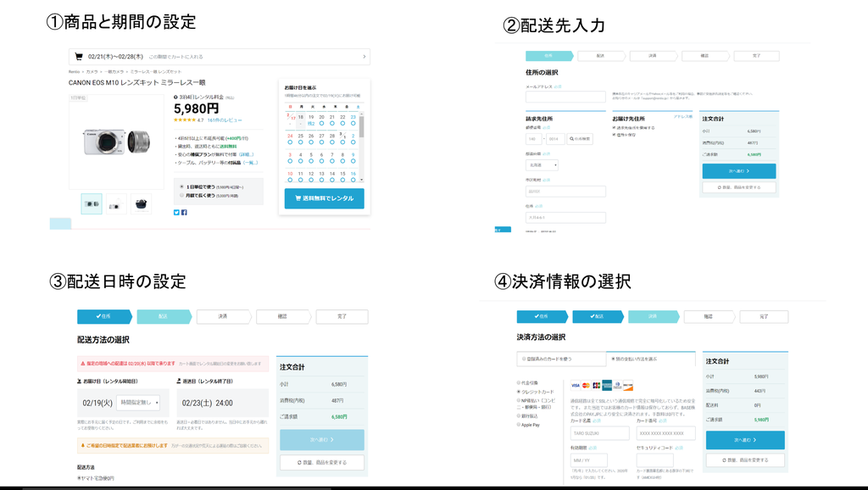Choose the 月額で長く使う radio option
The height and width of the screenshot is (490, 868).
181,195
